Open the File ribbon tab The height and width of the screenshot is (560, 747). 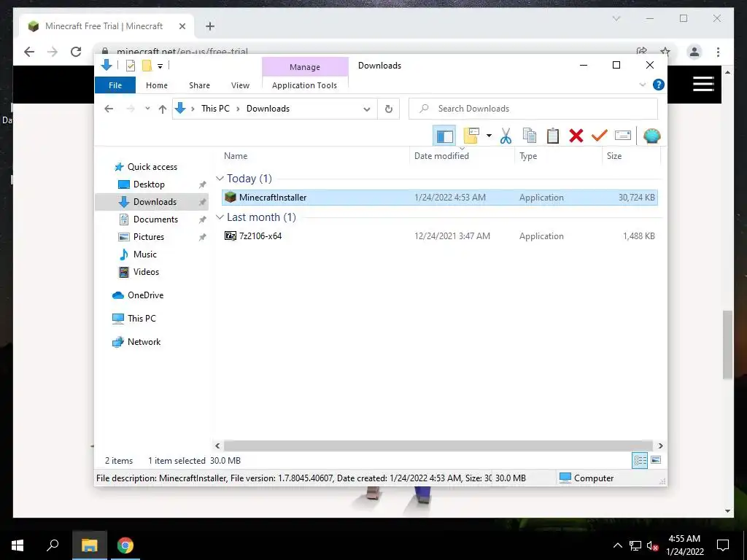click(x=115, y=85)
